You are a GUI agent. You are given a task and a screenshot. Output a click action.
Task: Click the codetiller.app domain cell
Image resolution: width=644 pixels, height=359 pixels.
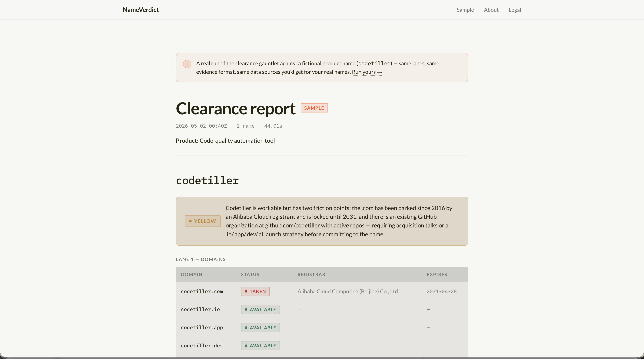coord(202,328)
